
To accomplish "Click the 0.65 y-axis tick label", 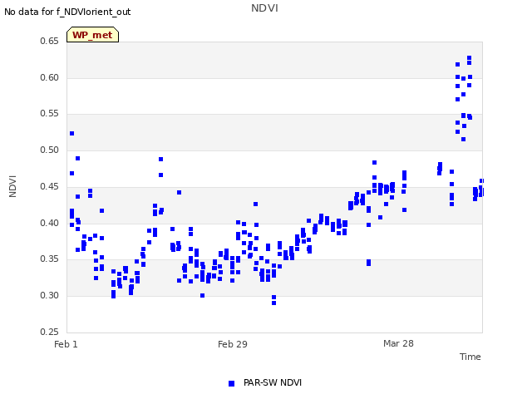I will pos(49,41).
